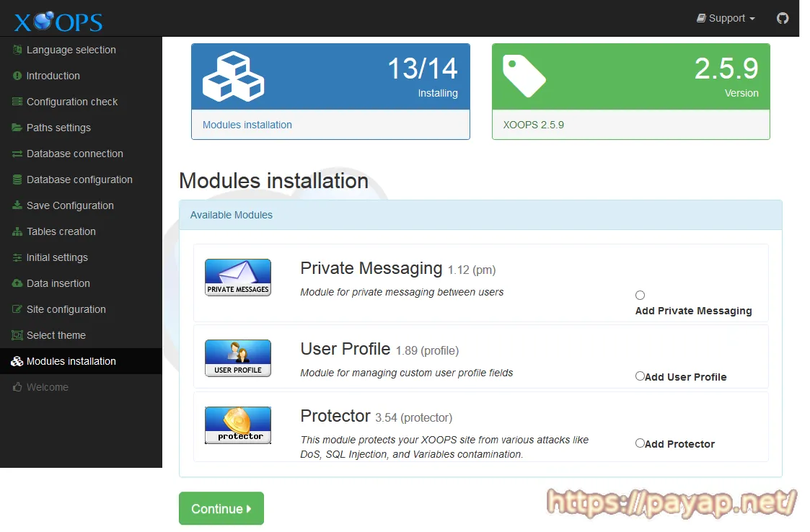
Task: Enable the Add User Profile option
Action: pyautogui.click(x=638, y=376)
